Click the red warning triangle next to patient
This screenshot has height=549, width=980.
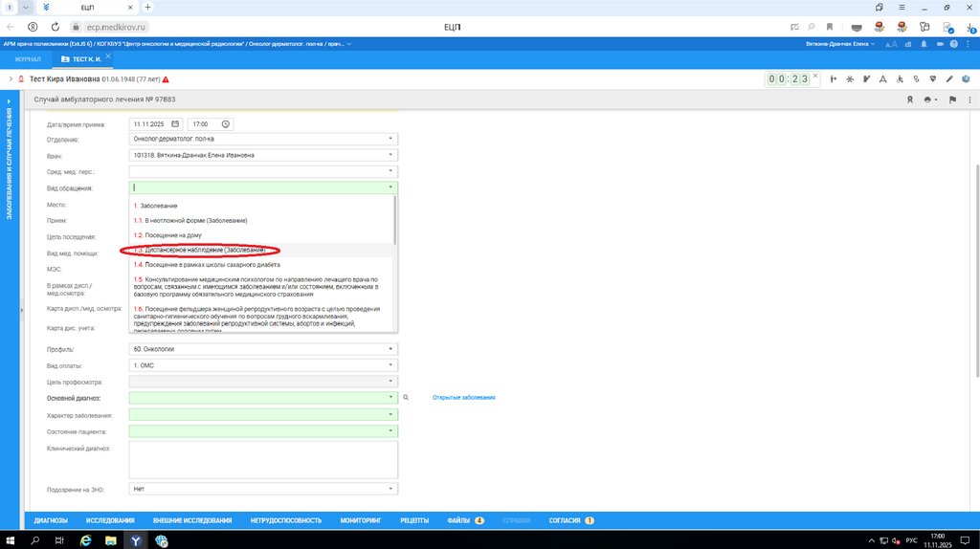pyautogui.click(x=166, y=80)
